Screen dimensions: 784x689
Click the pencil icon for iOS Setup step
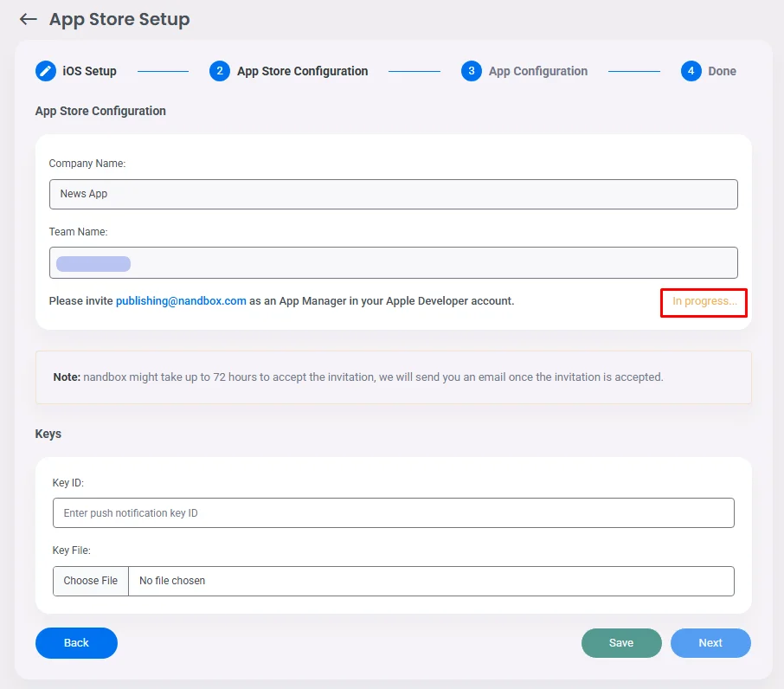pos(46,71)
